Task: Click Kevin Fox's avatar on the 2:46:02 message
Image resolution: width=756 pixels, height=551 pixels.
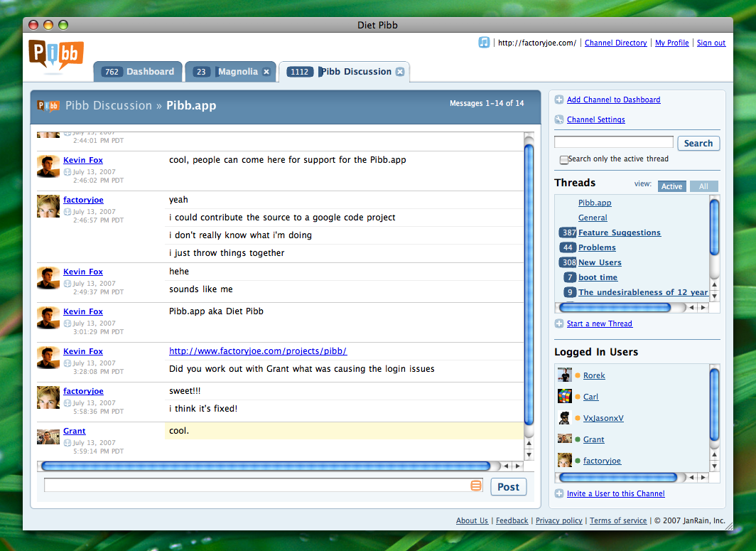Action: tap(48, 166)
